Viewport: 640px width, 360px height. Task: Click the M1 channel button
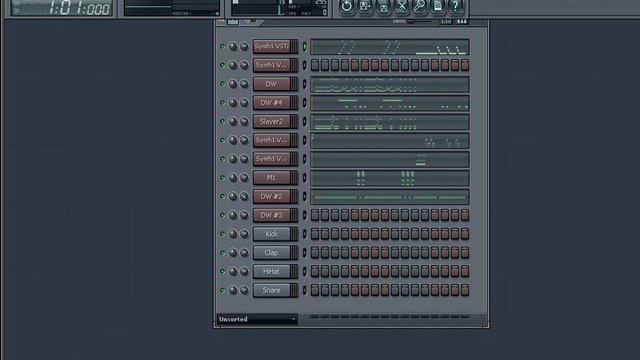pyautogui.click(x=275, y=178)
